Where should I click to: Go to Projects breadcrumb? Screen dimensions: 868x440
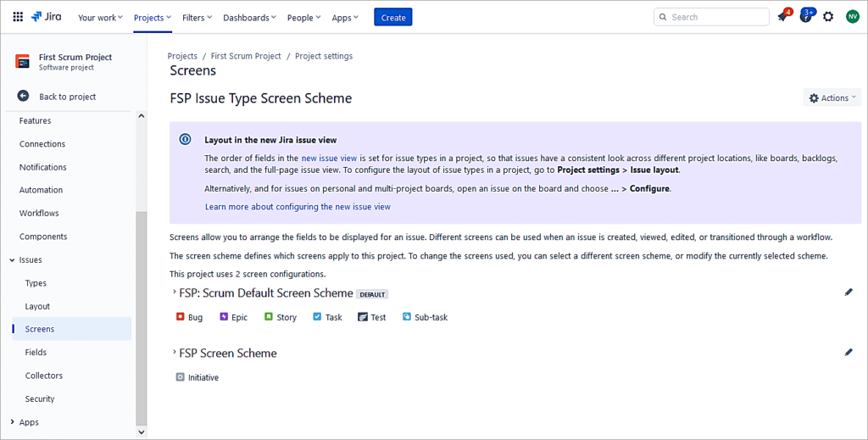[182, 56]
